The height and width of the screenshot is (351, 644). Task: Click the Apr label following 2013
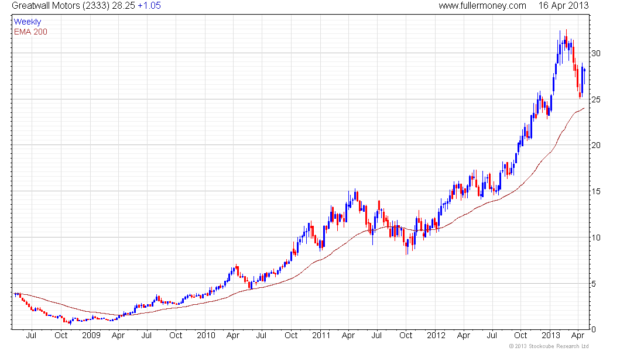(578, 335)
